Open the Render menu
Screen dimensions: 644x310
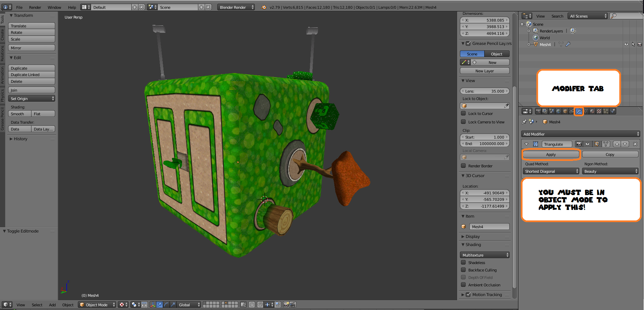coord(35,7)
